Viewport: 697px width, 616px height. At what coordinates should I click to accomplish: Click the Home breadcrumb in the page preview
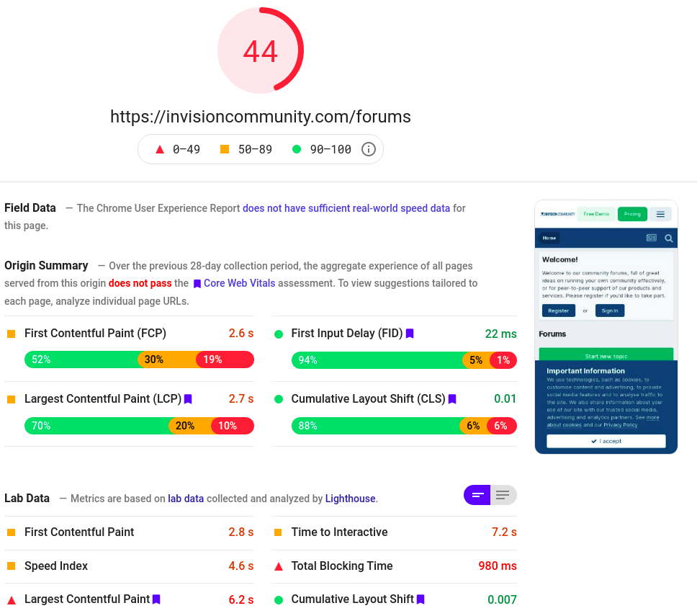(549, 238)
